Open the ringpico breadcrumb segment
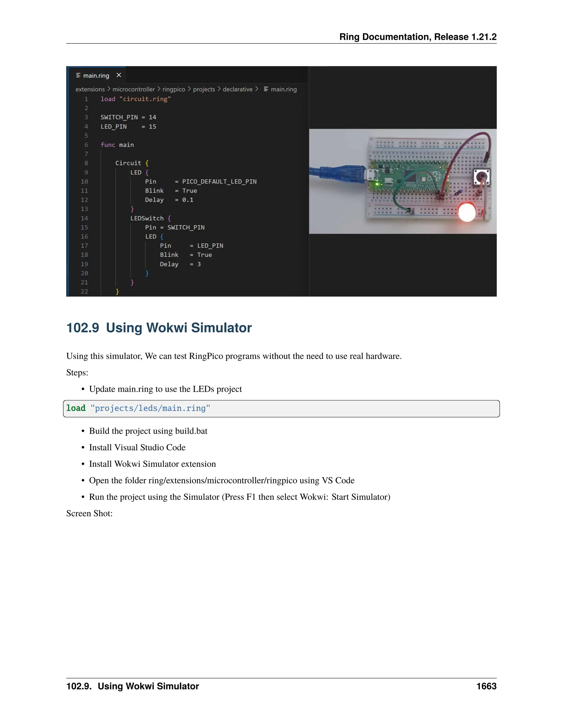This screenshot has height=728, width=563. point(174,89)
